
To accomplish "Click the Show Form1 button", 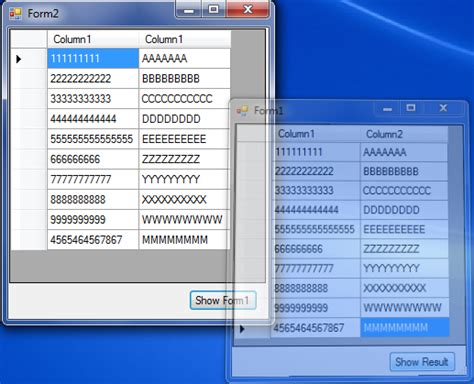I will point(223,300).
